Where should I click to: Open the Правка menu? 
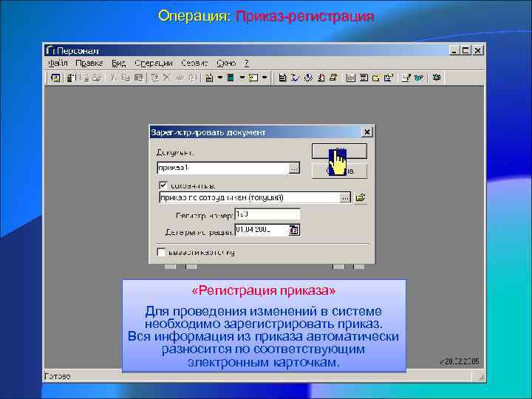coord(89,63)
